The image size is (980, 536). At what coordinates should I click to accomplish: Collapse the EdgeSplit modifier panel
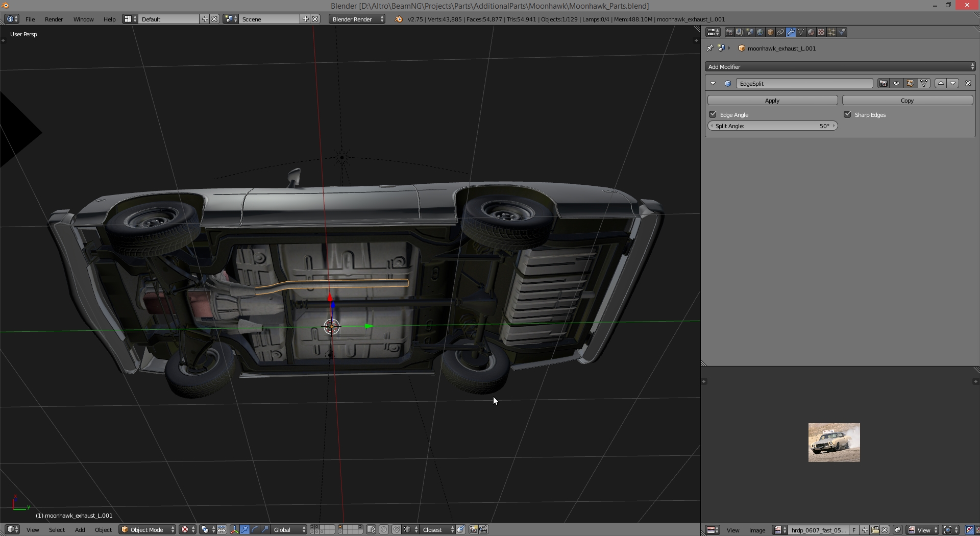pos(713,83)
